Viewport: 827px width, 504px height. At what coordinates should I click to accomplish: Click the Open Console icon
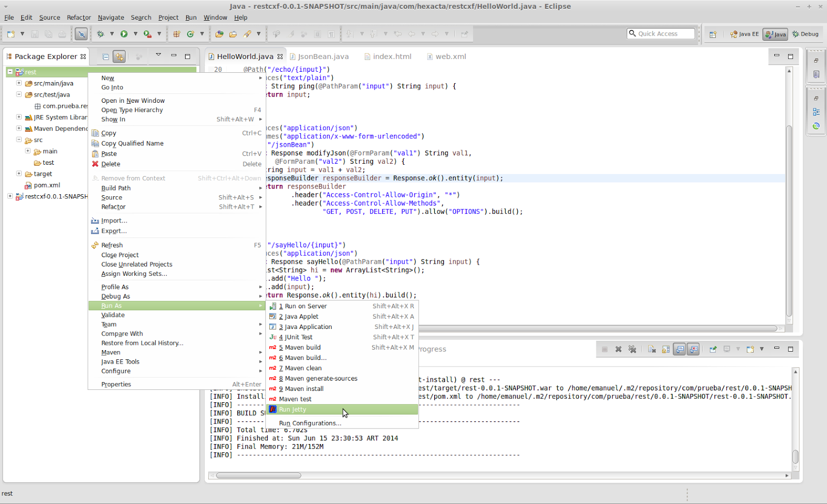pyautogui.click(x=750, y=349)
